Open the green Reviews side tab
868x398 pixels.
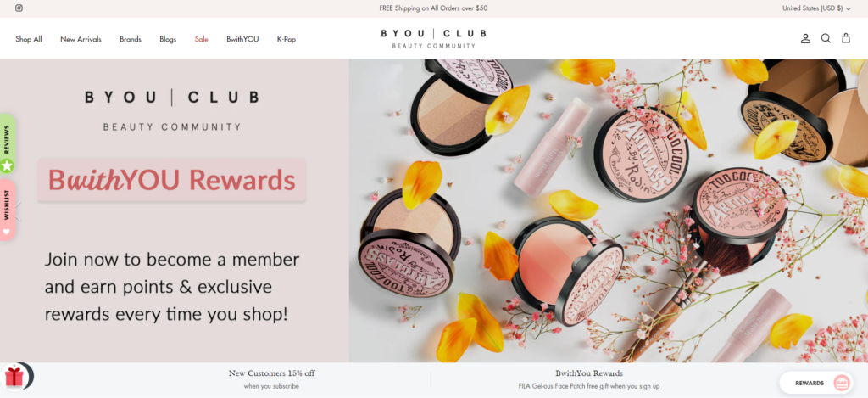[x=7, y=144]
